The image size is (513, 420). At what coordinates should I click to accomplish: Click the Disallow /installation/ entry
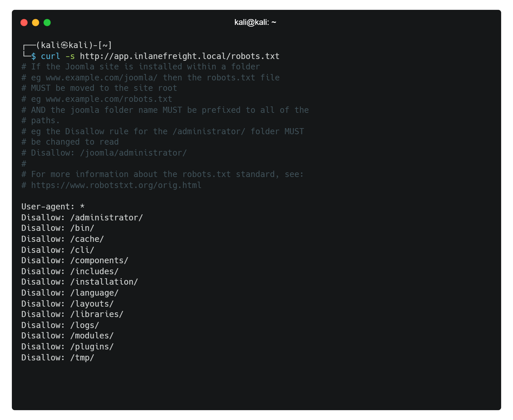tap(80, 282)
